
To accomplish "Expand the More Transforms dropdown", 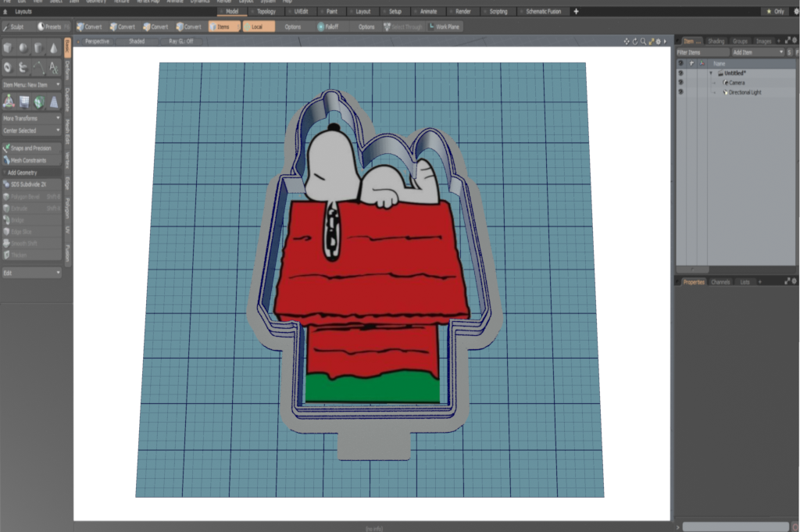I will [31, 118].
